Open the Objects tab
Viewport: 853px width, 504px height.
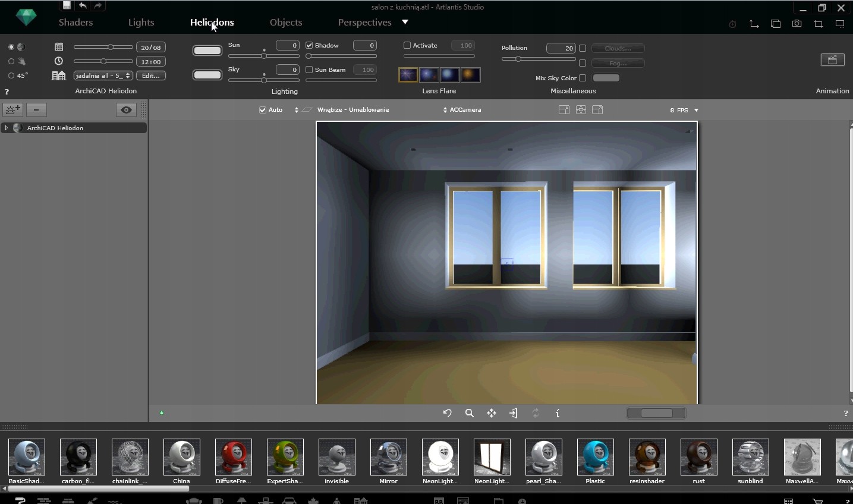pyautogui.click(x=286, y=23)
